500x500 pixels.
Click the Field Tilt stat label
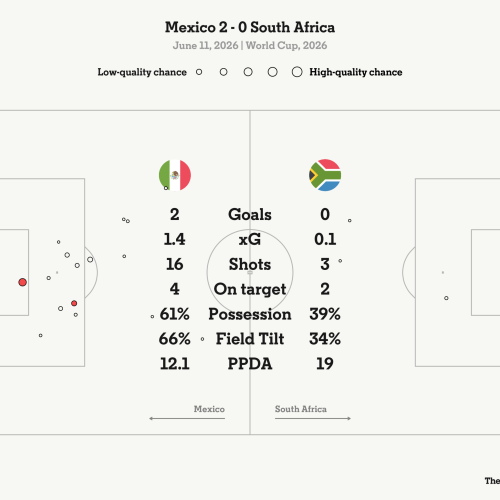(250, 339)
